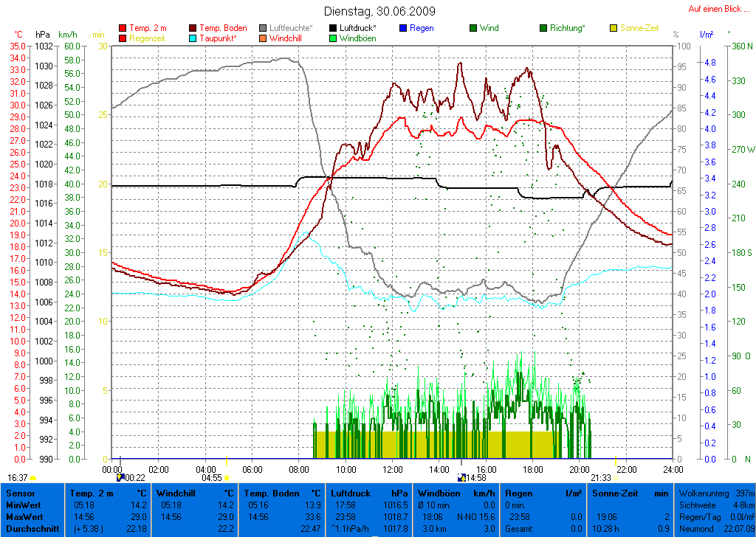This screenshot has height=537, width=756.
Task: Click the date title Dienstag, 30.06.2009
Action: [379, 11]
